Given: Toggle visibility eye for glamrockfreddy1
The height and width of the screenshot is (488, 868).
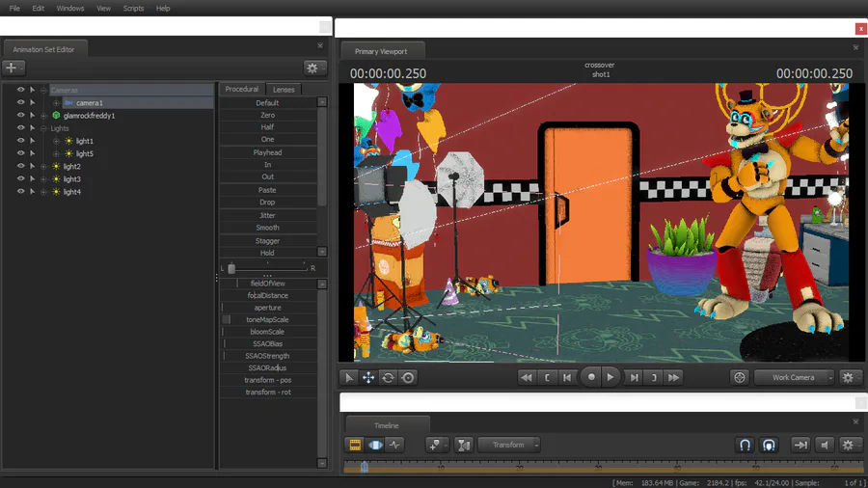Looking at the screenshot, I should pos(20,115).
